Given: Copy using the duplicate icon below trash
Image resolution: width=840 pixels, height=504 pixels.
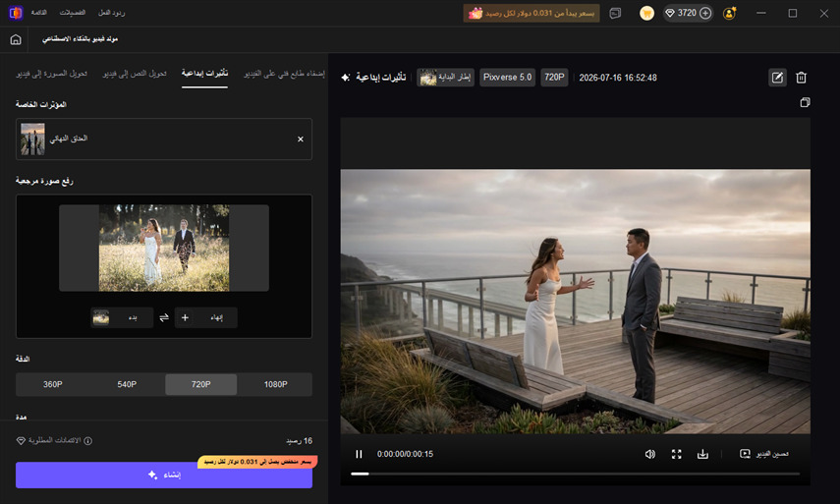Looking at the screenshot, I should pyautogui.click(x=805, y=102).
